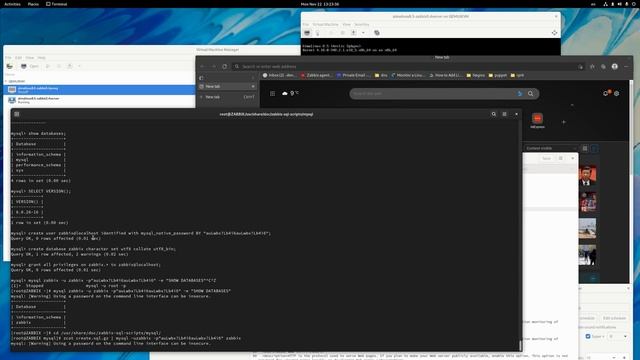This screenshot has height=360, width=640.
Task: Expand shutdown options arrow in Virtual Machine Manager
Action: point(79,66)
